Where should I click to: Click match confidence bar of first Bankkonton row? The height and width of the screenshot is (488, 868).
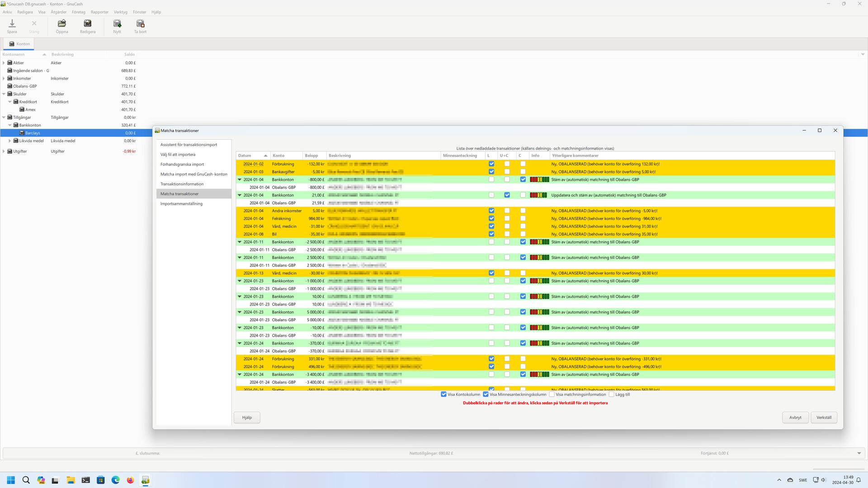click(x=539, y=180)
